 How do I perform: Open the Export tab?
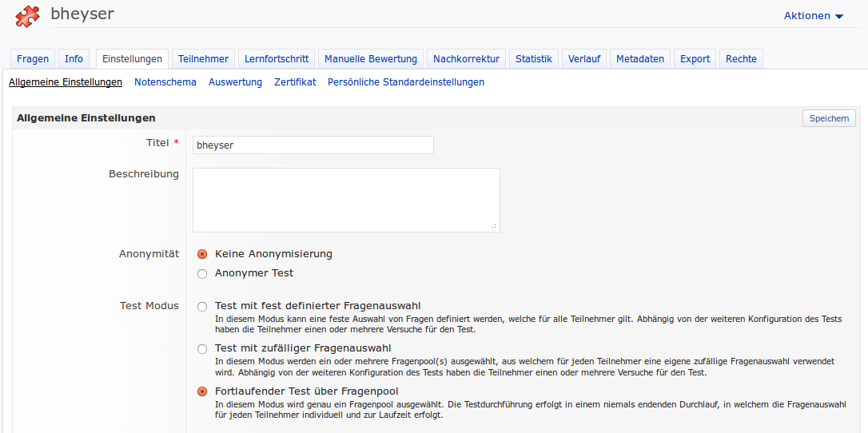pyautogui.click(x=695, y=59)
